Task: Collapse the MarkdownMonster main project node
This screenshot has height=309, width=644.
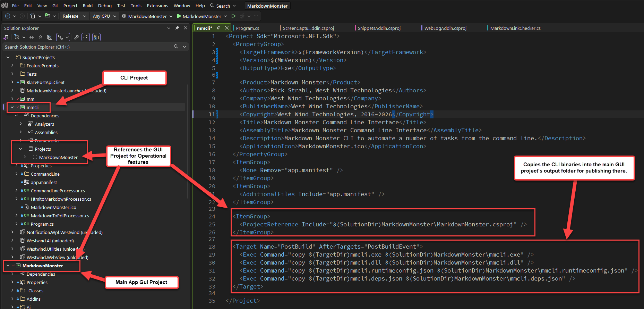Action: point(8,266)
